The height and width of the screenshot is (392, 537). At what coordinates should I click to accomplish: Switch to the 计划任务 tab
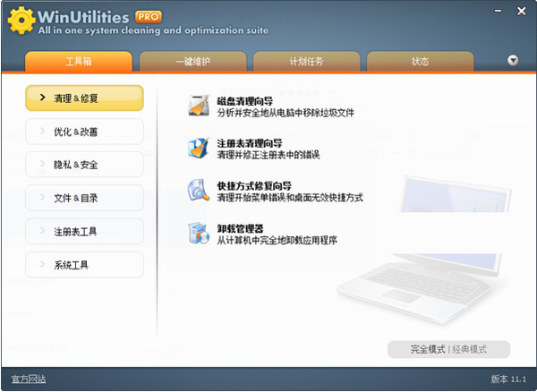pyautogui.click(x=306, y=61)
